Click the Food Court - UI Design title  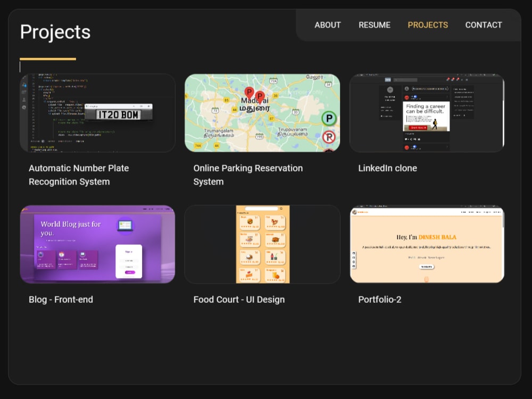[x=239, y=300]
